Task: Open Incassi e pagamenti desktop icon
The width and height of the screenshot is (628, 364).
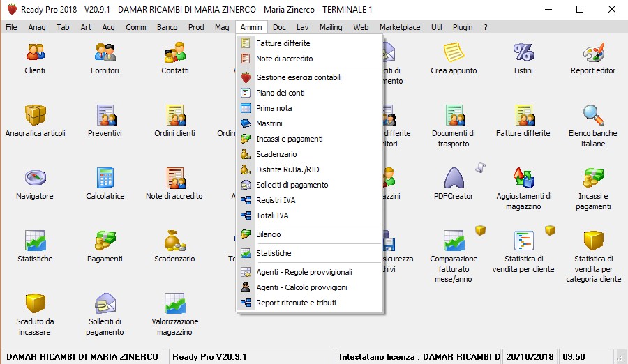Action: coord(593,178)
